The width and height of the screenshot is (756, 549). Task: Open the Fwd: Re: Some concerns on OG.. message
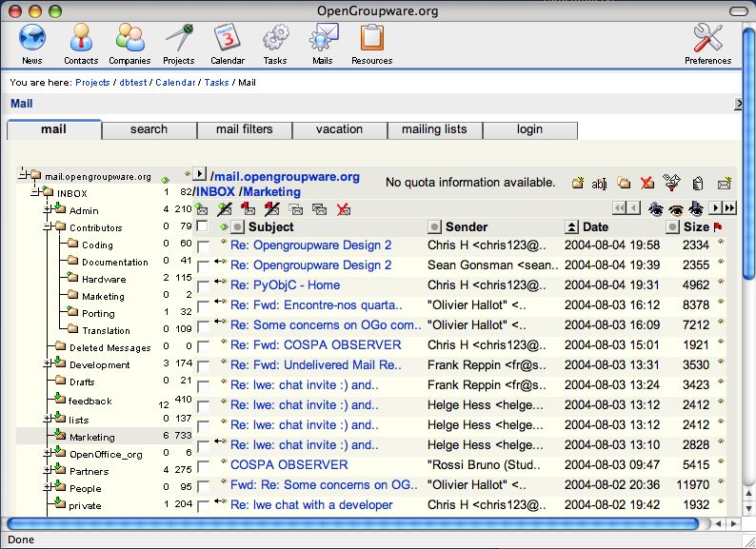click(x=324, y=485)
